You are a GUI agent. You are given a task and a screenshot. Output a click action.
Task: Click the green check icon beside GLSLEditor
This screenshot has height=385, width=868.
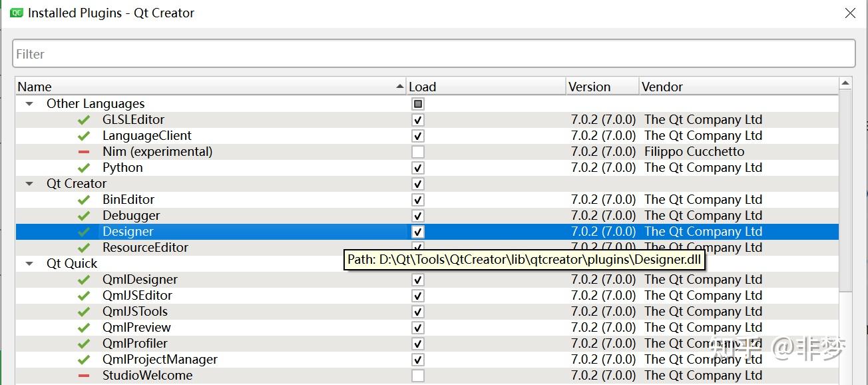point(83,119)
